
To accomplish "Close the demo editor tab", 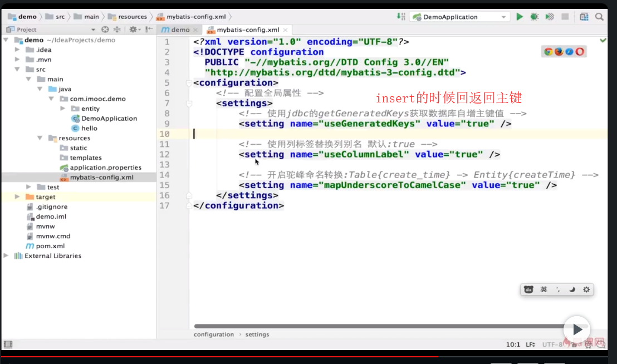I will [x=195, y=30].
